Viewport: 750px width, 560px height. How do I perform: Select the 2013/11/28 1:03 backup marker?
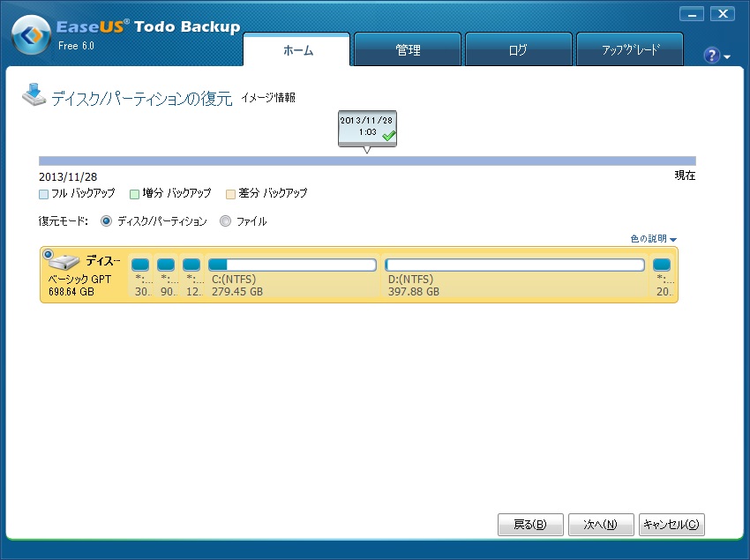pyautogui.click(x=367, y=128)
